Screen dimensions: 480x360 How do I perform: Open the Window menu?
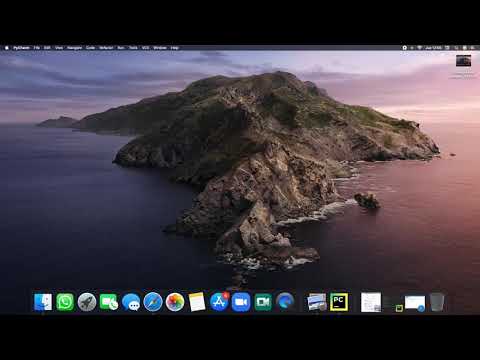coord(160,48)
